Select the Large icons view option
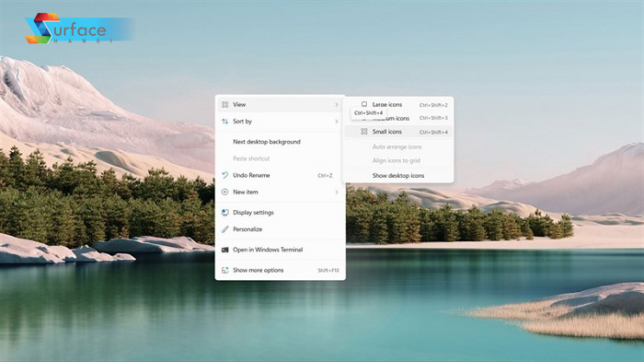 coord(398,104)
